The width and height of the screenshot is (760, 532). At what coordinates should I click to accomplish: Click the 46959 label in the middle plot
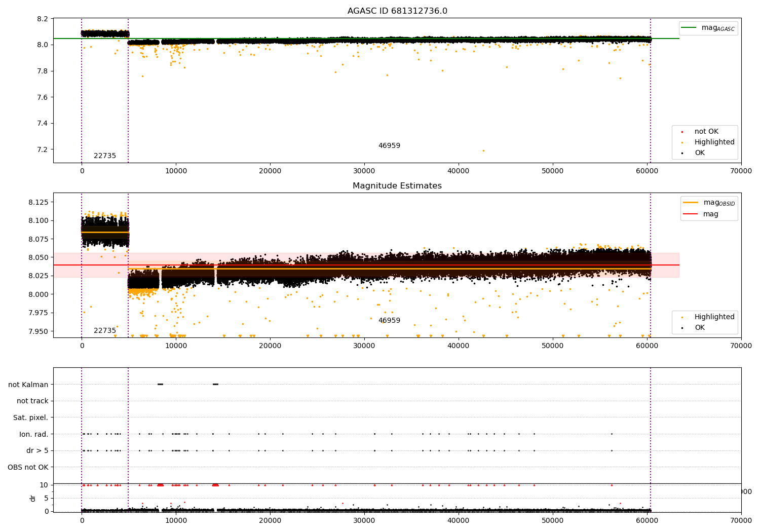pyautogui.click(x=389, y=321)
